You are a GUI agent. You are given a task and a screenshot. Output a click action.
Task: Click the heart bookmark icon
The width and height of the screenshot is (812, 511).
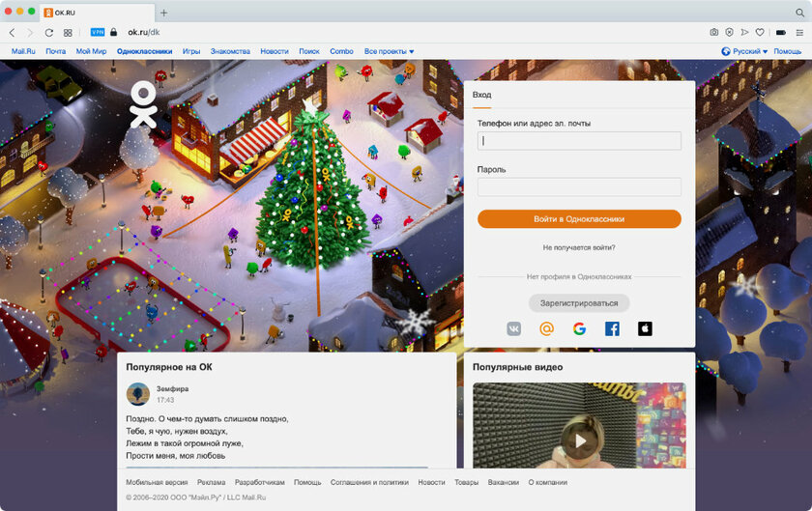point(760,32)
